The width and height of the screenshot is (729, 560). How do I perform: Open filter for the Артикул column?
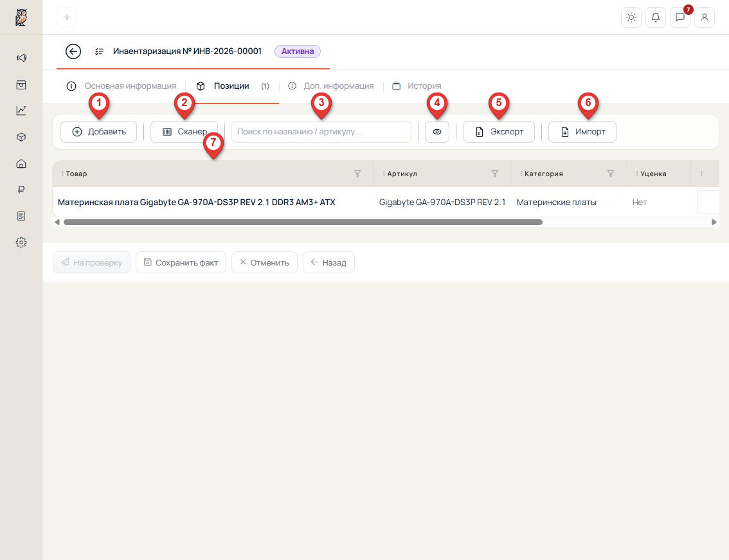pos(495,174)
